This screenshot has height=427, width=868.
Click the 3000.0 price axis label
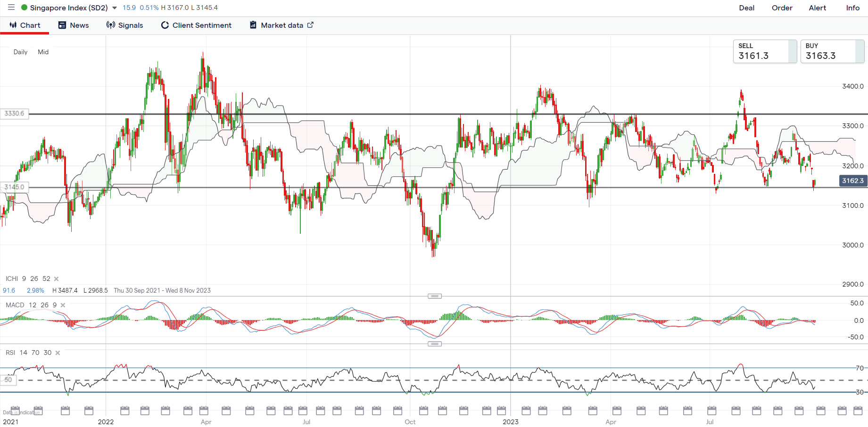(853, 245)
